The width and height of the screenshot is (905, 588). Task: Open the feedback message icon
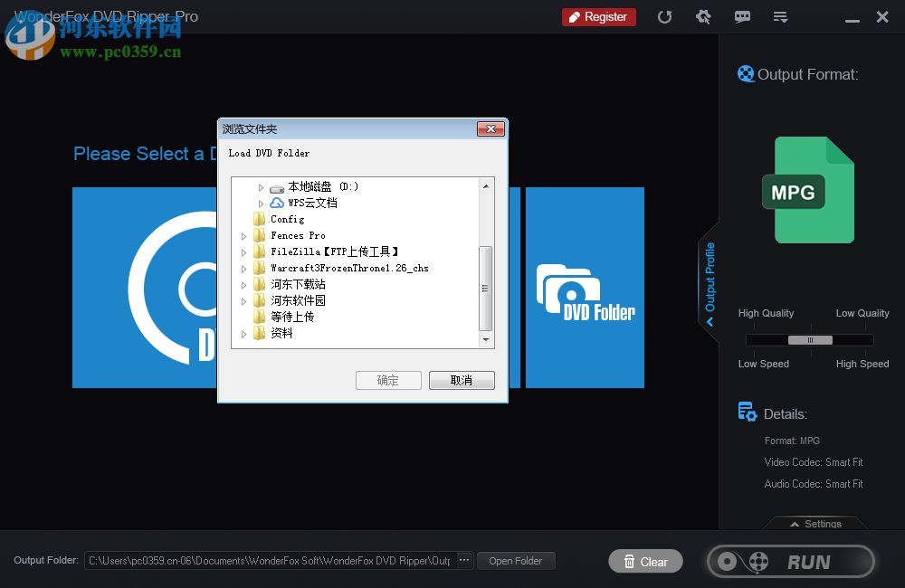tap(742, 16)
